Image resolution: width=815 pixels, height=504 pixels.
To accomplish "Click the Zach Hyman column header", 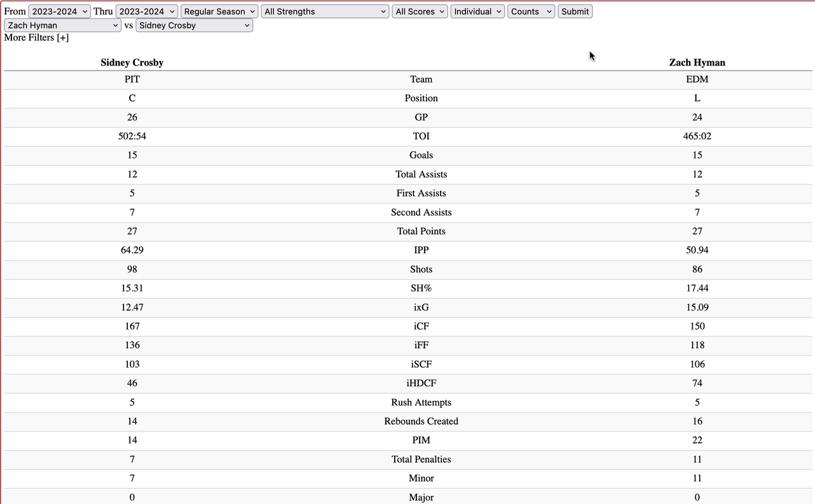I will [x=697, y=62].
